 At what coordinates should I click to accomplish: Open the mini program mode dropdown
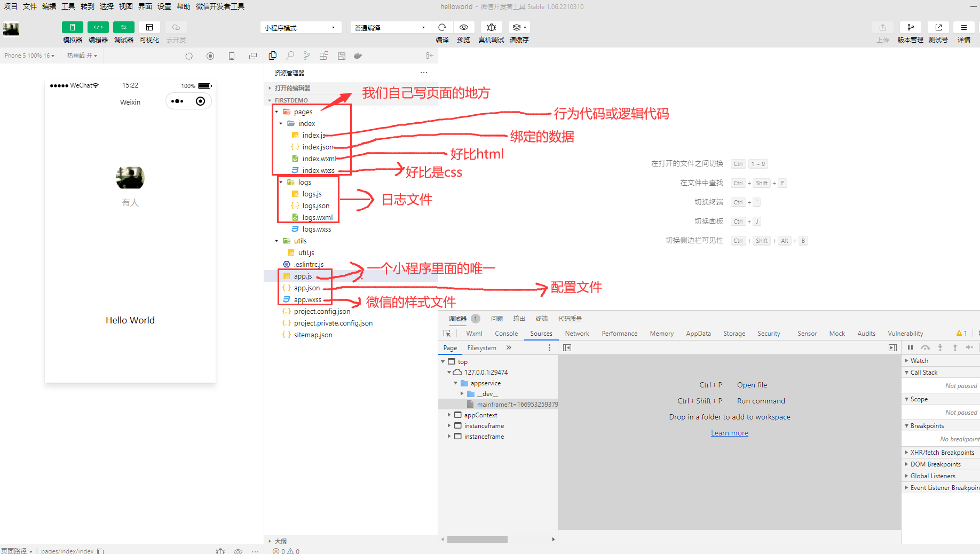301,28
